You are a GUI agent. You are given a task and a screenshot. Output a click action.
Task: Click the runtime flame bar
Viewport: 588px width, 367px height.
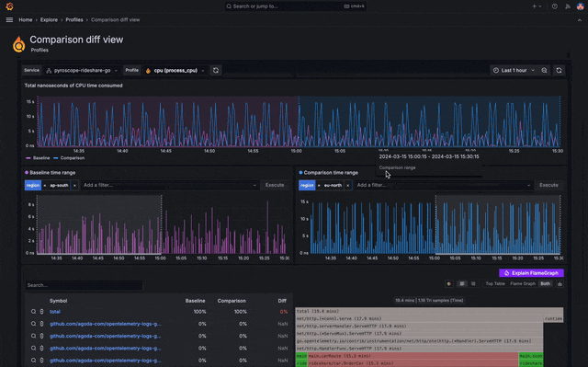click(553, 318)
